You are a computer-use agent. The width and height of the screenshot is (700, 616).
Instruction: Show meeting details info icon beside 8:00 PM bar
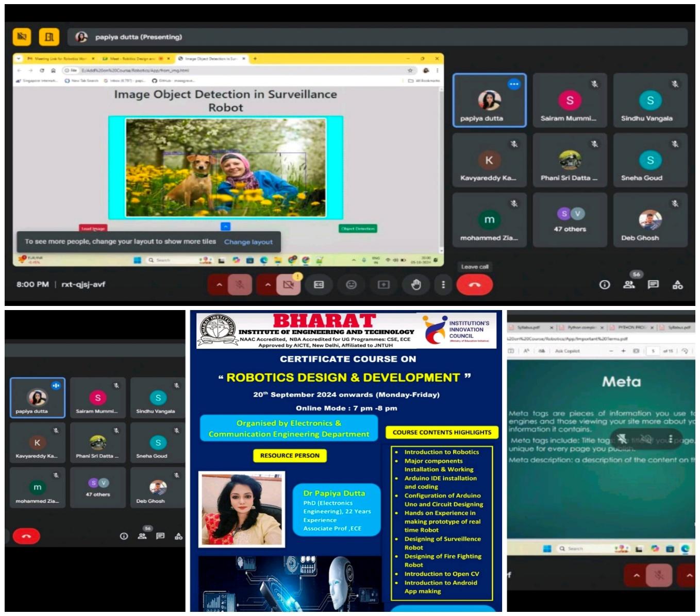click(x=605, y=284)
